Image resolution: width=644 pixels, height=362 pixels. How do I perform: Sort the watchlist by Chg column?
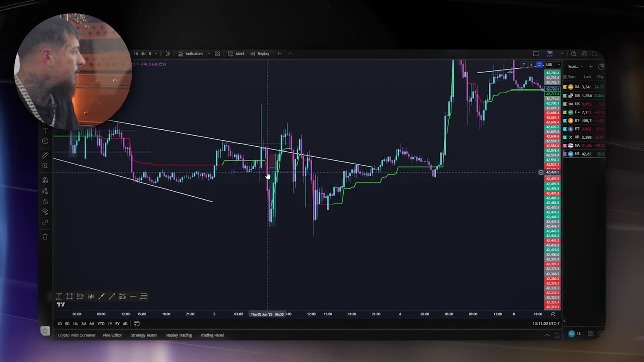600,77
